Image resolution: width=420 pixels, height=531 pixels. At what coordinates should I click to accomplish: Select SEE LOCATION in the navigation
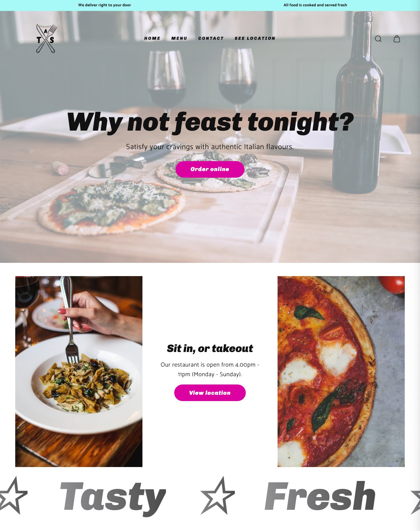pos(255,38)
